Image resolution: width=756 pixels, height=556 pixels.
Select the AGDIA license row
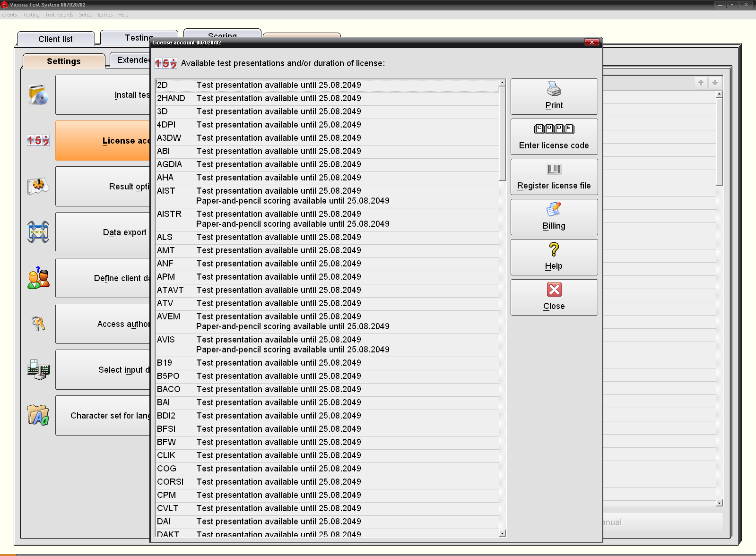[327, 164]
